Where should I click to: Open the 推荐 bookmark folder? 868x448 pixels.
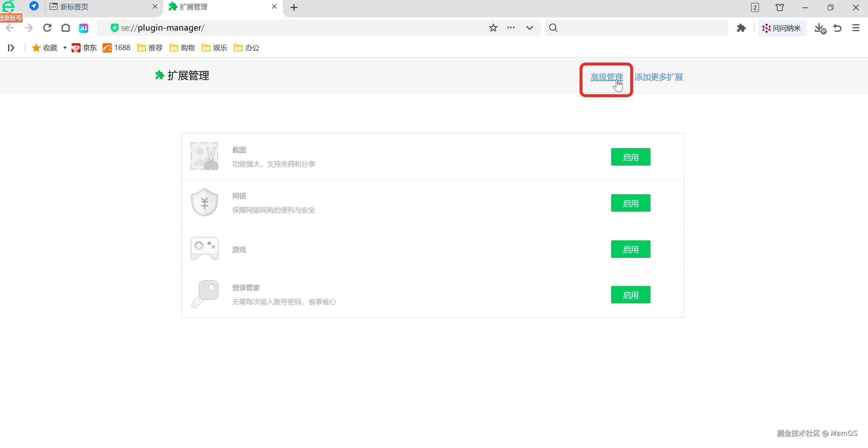[150, 48]
